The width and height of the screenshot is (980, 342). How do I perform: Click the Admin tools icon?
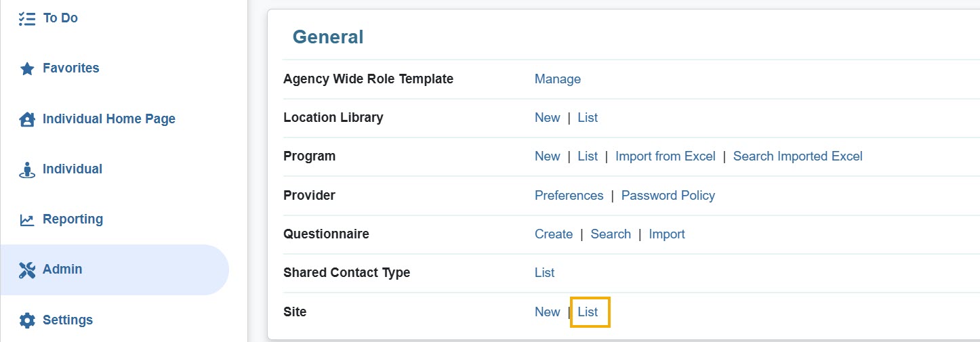tap(27, 270)
